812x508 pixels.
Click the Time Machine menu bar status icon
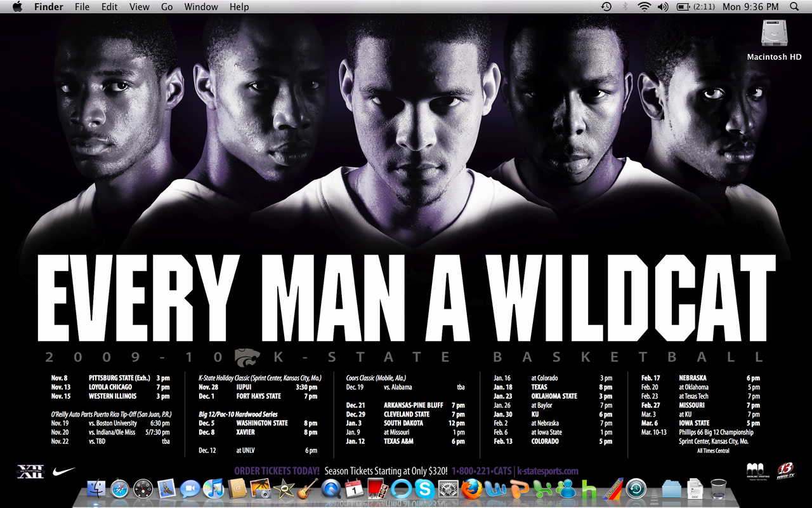(x=606, y=7)
